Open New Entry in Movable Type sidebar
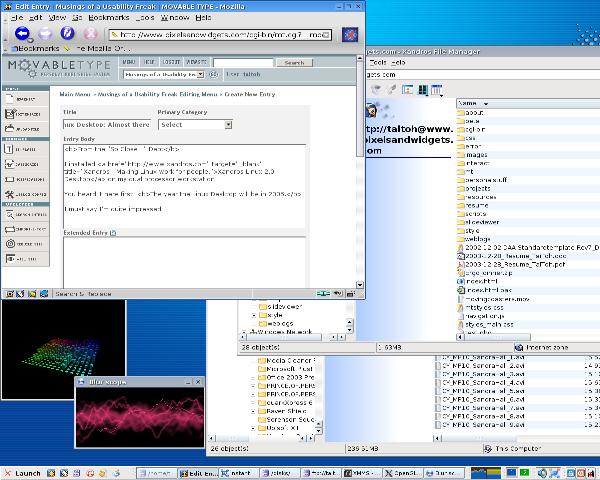 click(26, 99)
